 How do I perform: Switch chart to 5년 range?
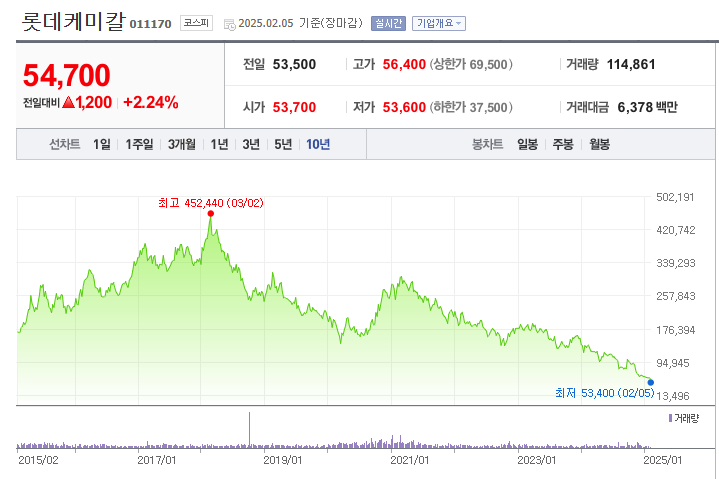click(x=283, y=144)
